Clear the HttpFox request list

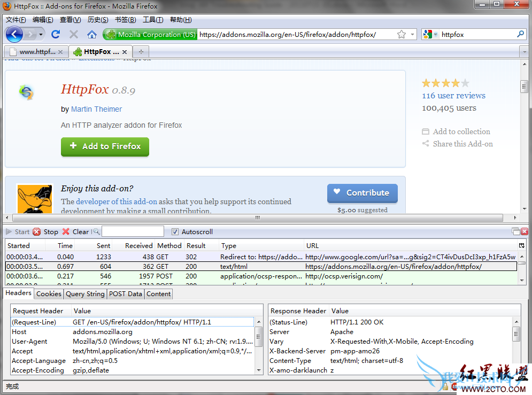[76, 232]
